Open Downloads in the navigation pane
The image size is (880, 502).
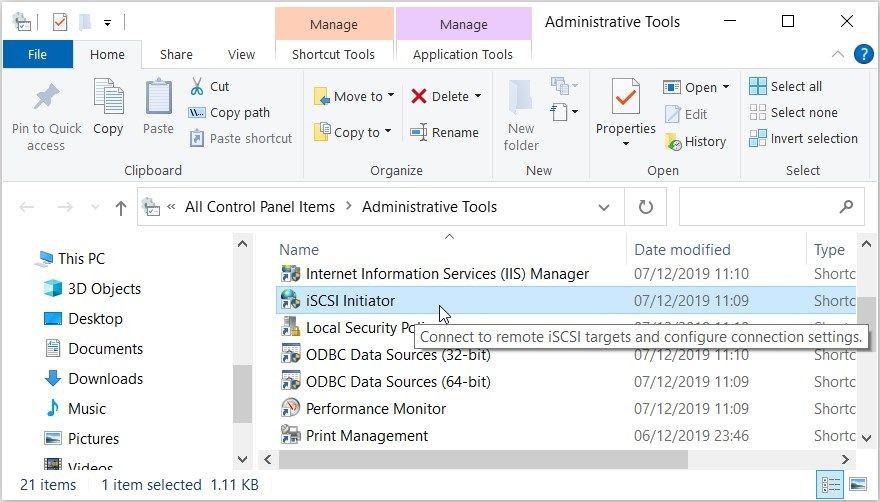(94, 378)
